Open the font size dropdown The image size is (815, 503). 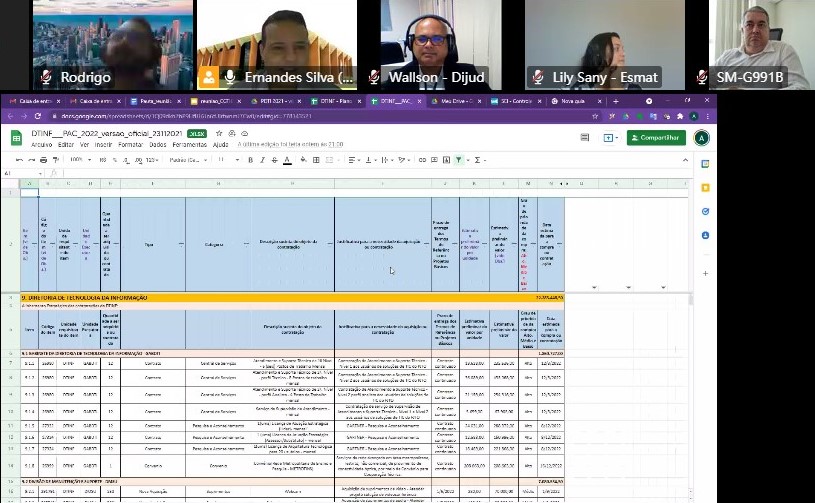(x=229, y=160)
